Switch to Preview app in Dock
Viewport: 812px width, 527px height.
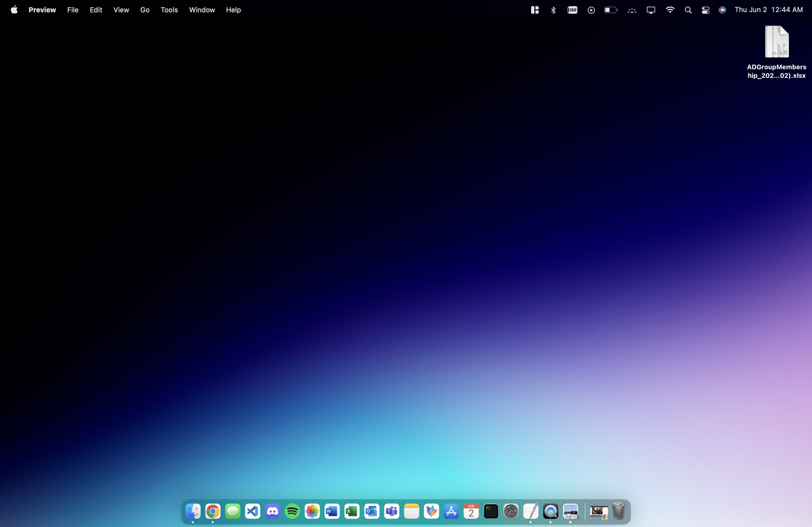[571, 511]
